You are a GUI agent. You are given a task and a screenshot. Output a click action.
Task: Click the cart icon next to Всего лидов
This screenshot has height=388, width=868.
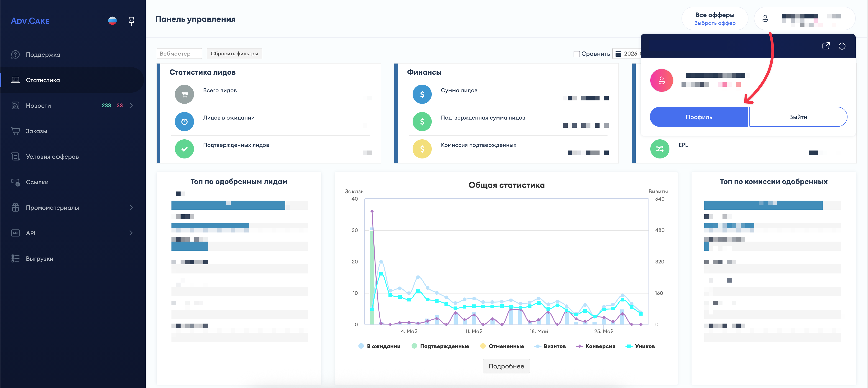coord(184,94)
